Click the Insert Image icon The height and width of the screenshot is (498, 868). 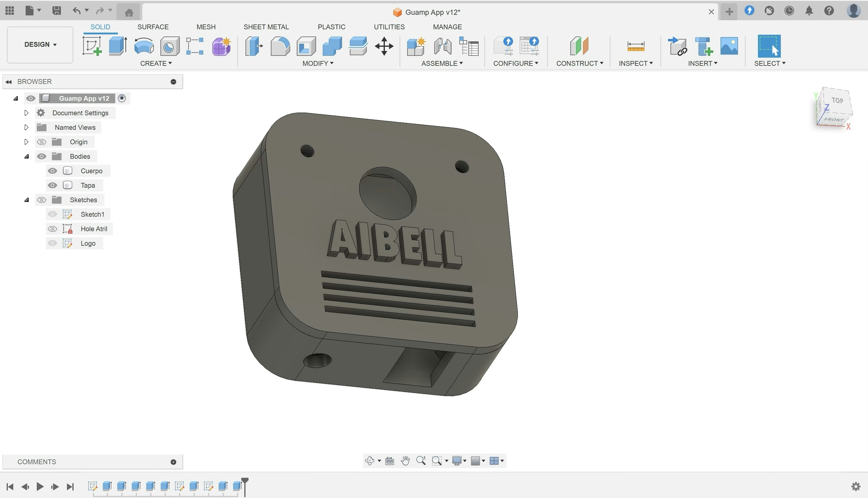pyautogui.click(x=729, y=46)
